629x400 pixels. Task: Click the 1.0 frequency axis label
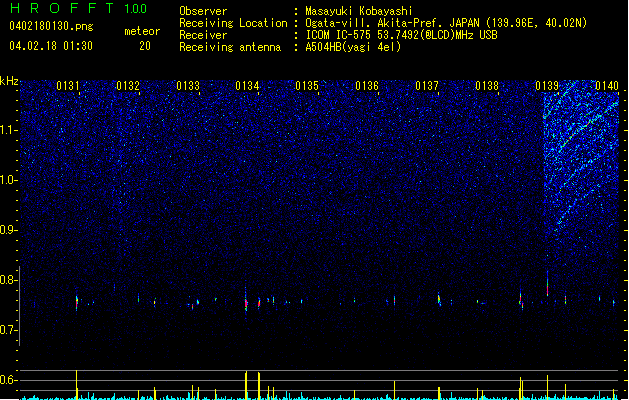coord(9,180)
